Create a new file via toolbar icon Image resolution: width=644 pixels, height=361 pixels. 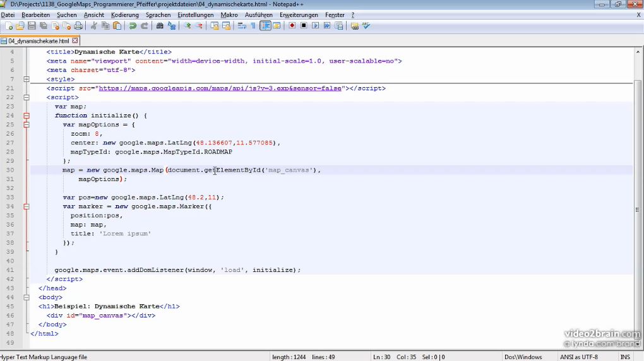(x=9, y=26)
